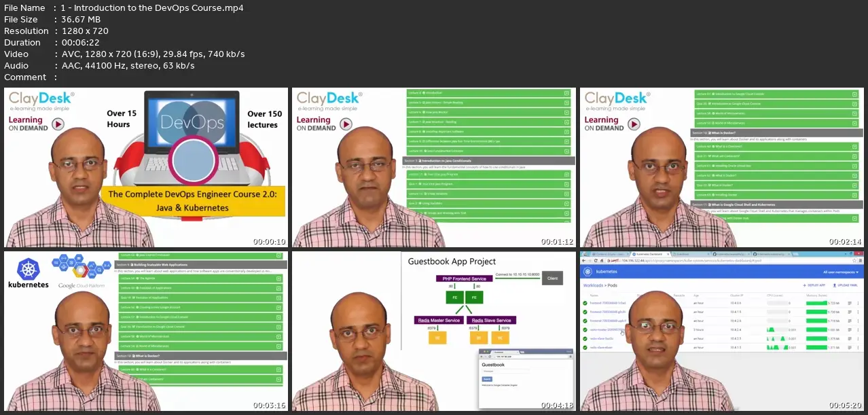Click the green status check of pod 10.4.2.5
Image resolution: width=868 pixels, height=415 pixels.
tap(585, 338)
